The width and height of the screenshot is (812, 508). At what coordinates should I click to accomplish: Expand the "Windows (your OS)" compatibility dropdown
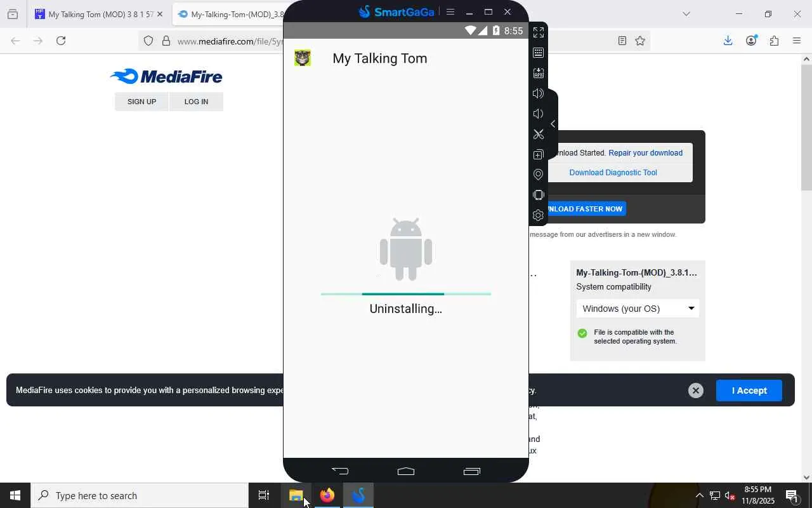click(x=638, y=309)
